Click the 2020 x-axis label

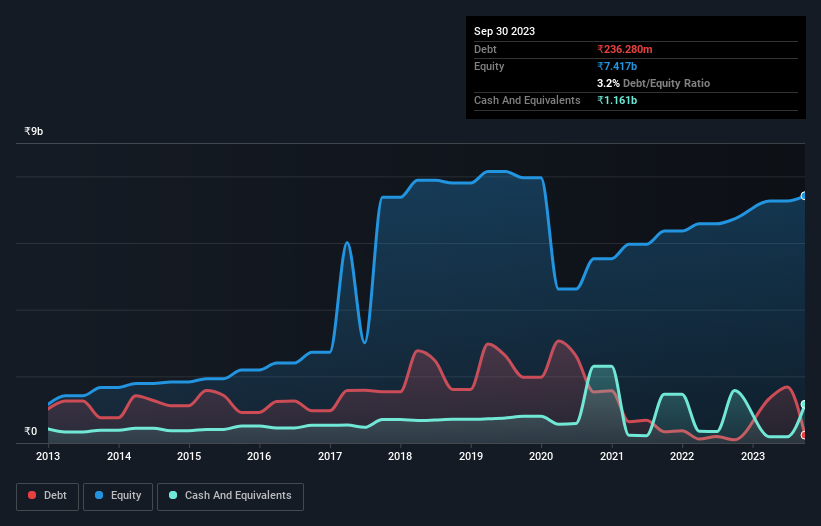click(541, 456)
